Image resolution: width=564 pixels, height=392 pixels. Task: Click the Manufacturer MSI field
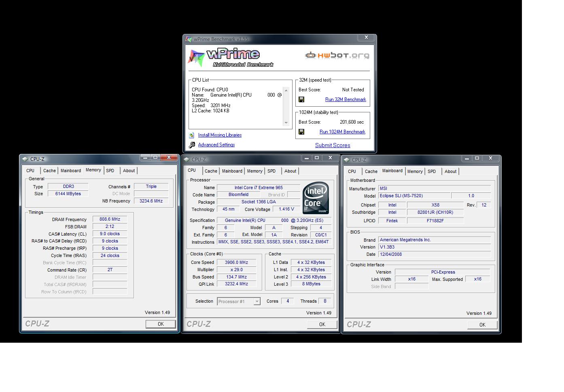(x=434, y=188)
